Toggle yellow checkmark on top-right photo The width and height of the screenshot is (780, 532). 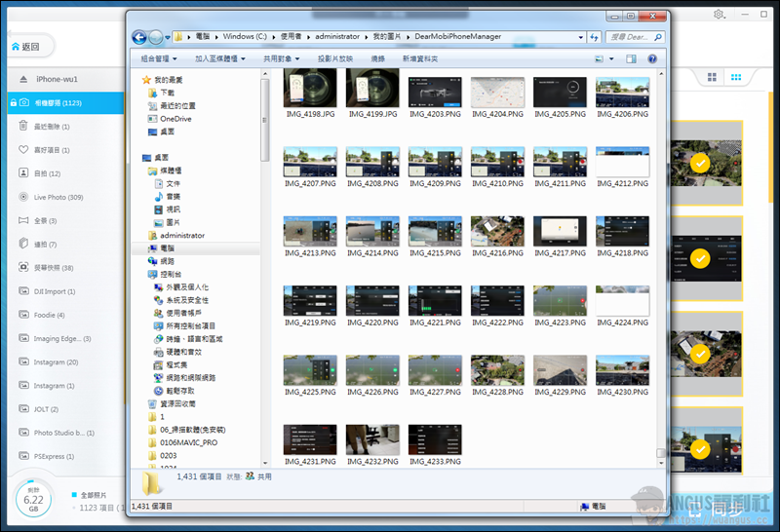click(x=699, y=164)
